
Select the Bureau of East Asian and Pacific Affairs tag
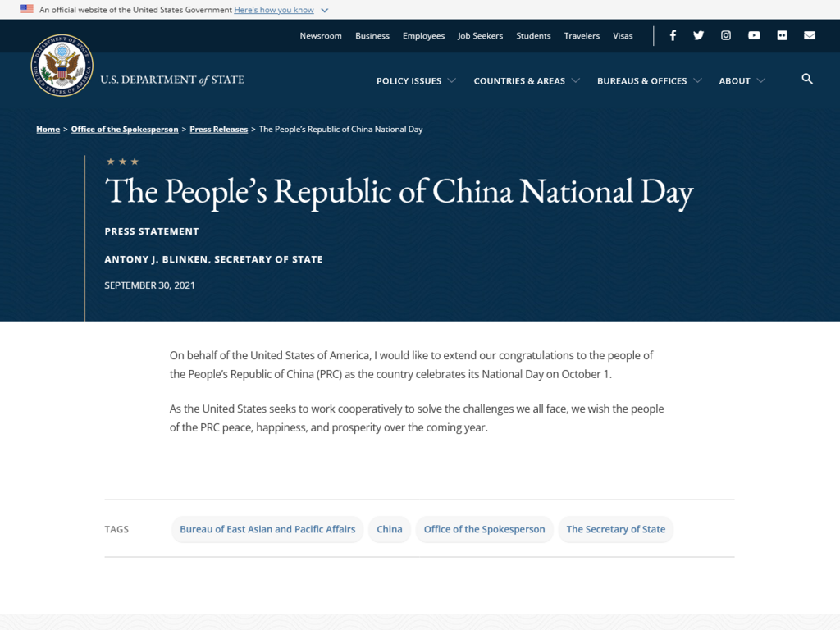point(267,529)
